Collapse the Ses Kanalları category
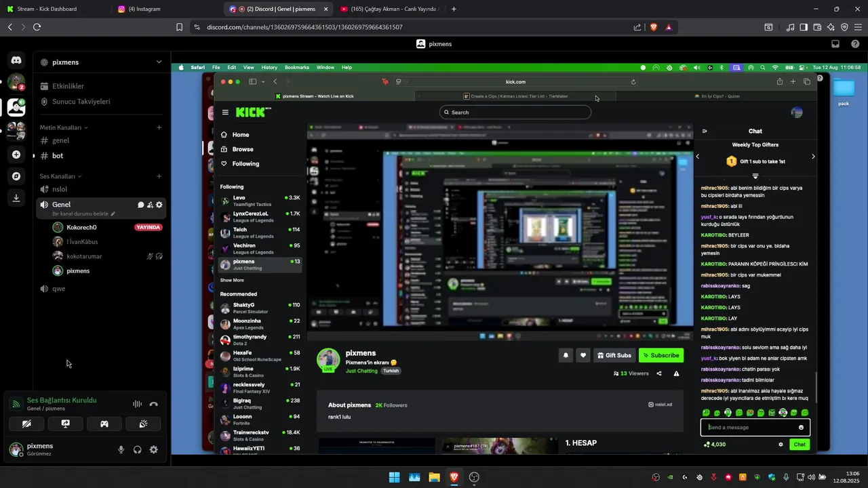868x488 pixels. pos(61,176)
